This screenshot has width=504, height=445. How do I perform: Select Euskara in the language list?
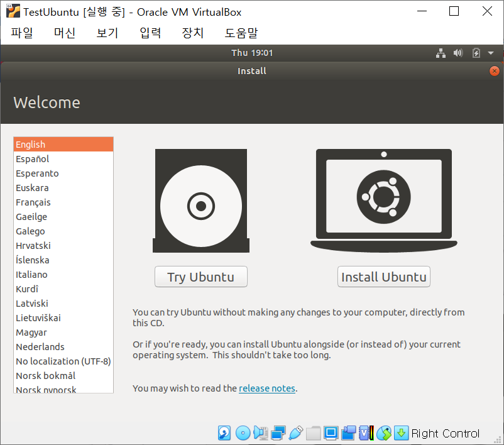tap(63, 188)
